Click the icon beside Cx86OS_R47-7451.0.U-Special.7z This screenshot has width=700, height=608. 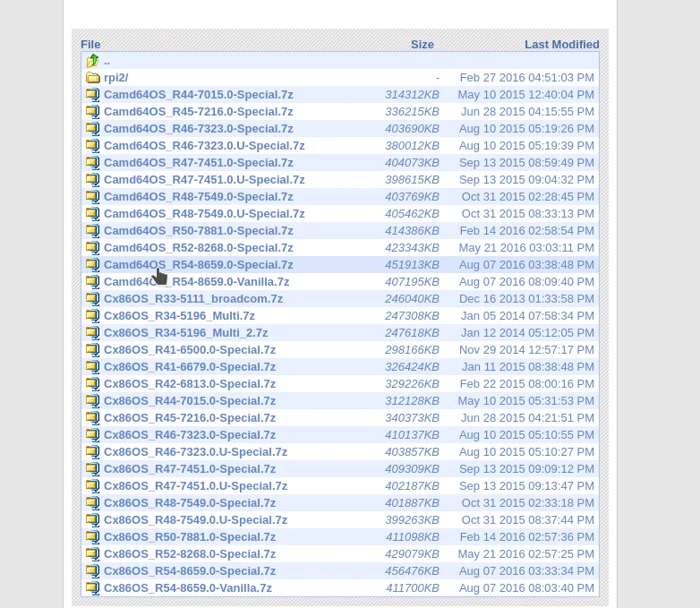(x=93, y=486)
